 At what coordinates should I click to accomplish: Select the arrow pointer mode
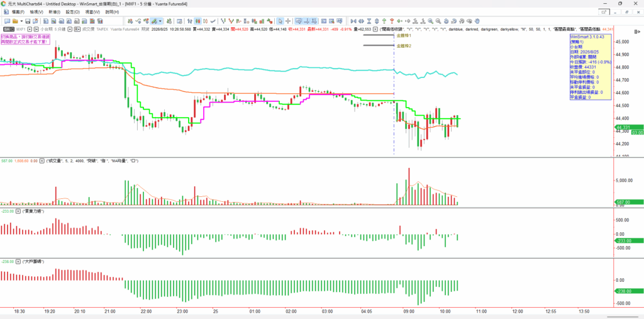[280, 21]
